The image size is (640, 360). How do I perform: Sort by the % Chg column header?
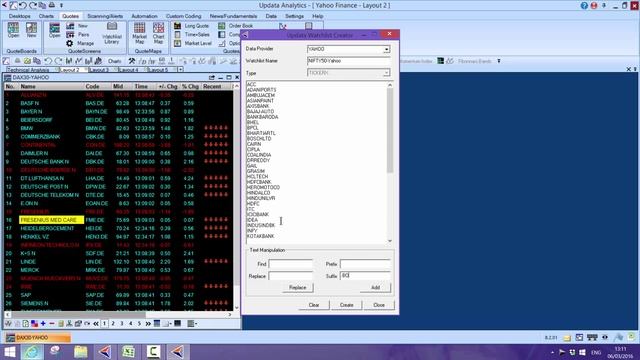pyautogui.click(x=190, y=87)
